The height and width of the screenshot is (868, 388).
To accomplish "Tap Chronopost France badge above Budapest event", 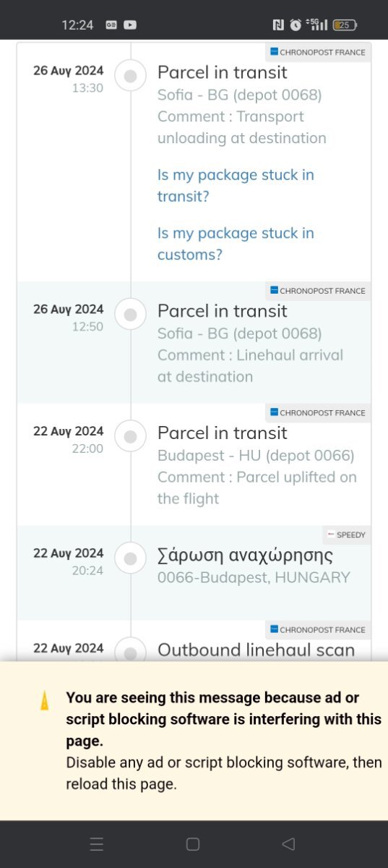I will point(318,412).
